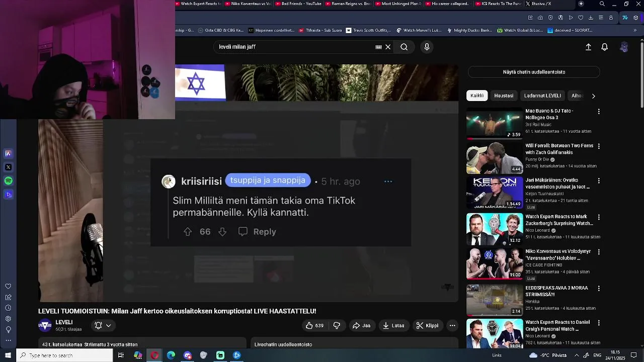
Task: Clear the YouTube search text
Action: pyautogui.click(x=388, y=47)
